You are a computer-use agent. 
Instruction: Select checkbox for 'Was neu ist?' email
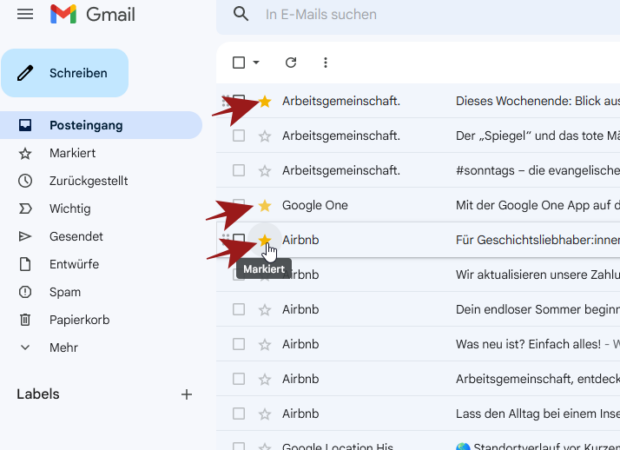point(239,344)
